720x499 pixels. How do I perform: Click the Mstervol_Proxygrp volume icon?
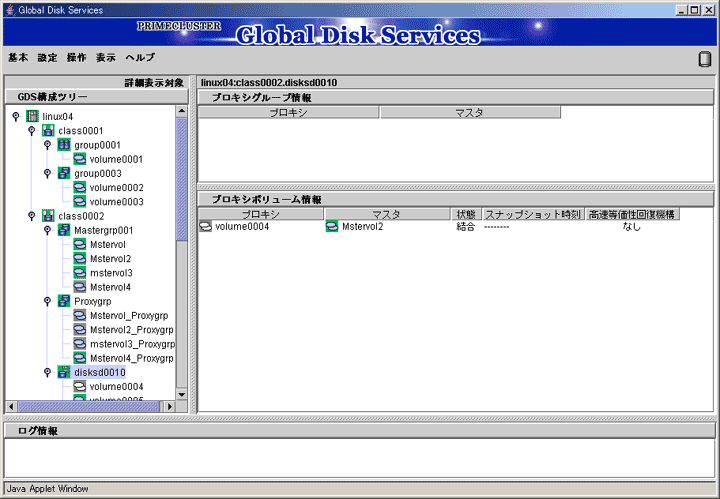click(x=79, y=316)
